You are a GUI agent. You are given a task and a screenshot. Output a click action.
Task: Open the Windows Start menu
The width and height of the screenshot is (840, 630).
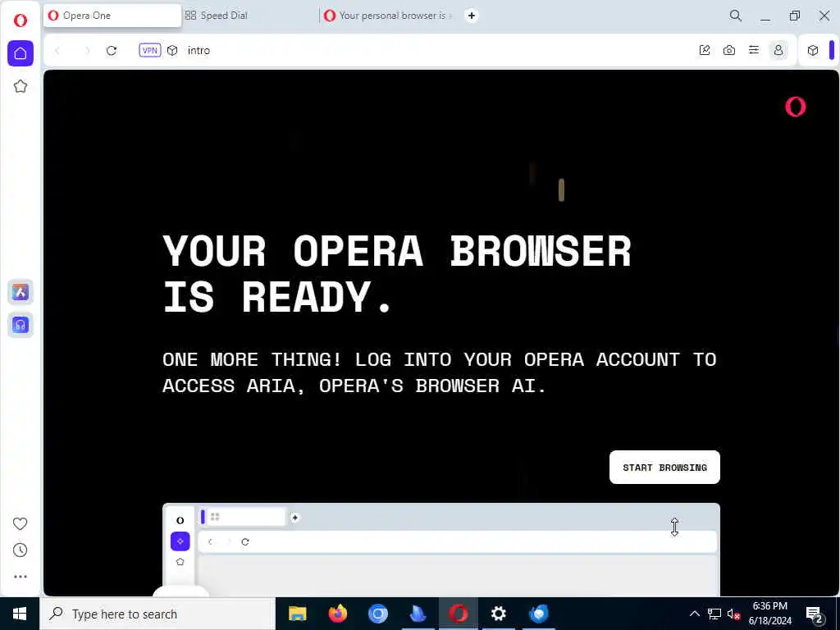[20, 614]
